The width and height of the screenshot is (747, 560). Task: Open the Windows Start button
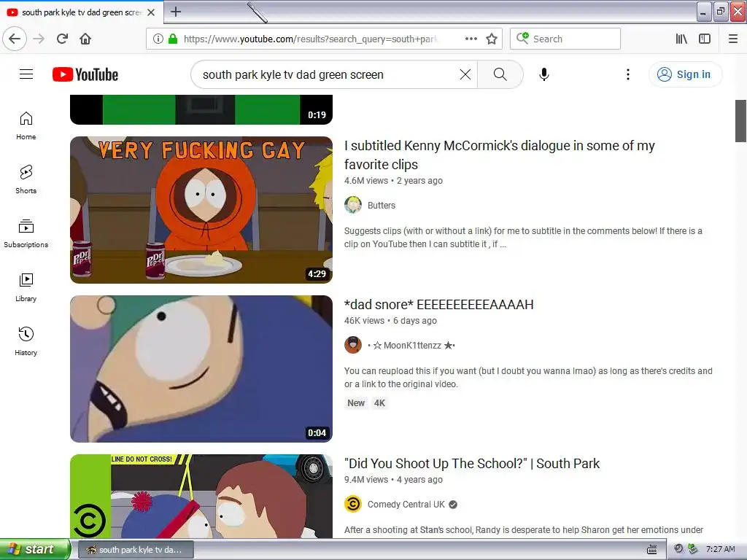[34, 550]
